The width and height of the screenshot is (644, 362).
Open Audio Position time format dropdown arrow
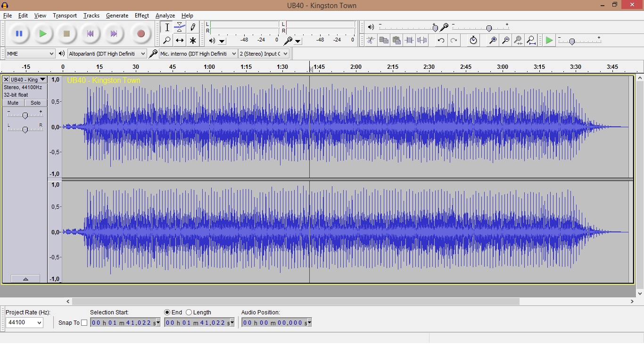pos(309,322)
